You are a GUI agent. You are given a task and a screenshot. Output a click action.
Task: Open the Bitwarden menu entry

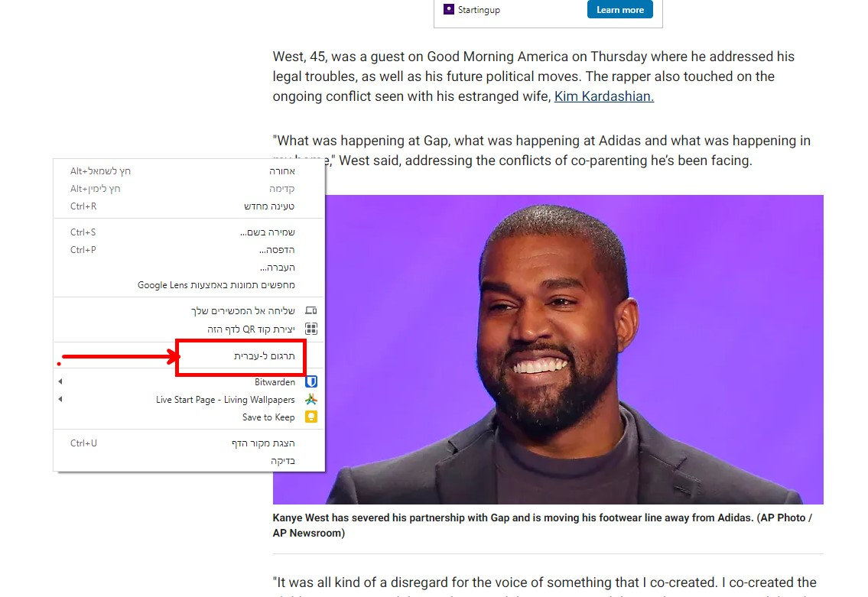(189, 381)
